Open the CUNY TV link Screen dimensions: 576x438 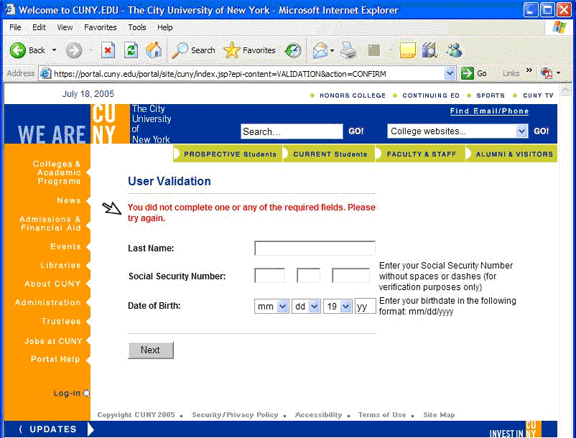pos(538,96)
